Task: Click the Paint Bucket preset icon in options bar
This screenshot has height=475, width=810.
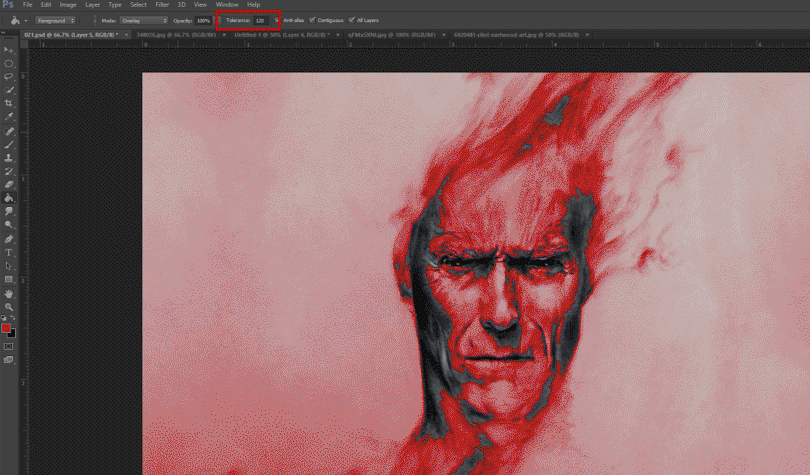Action: coord(15,21)
